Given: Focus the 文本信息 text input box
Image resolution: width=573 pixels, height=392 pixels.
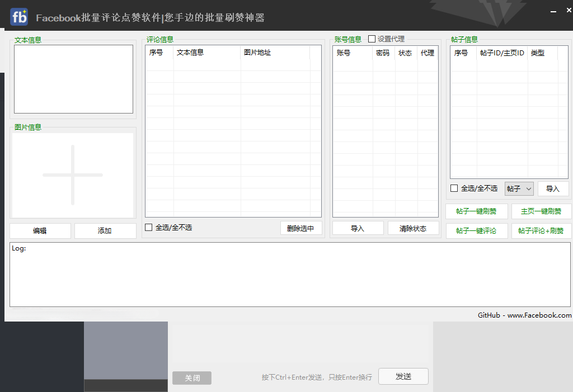Looking at the screenshot, I should (x=73, y=79).
